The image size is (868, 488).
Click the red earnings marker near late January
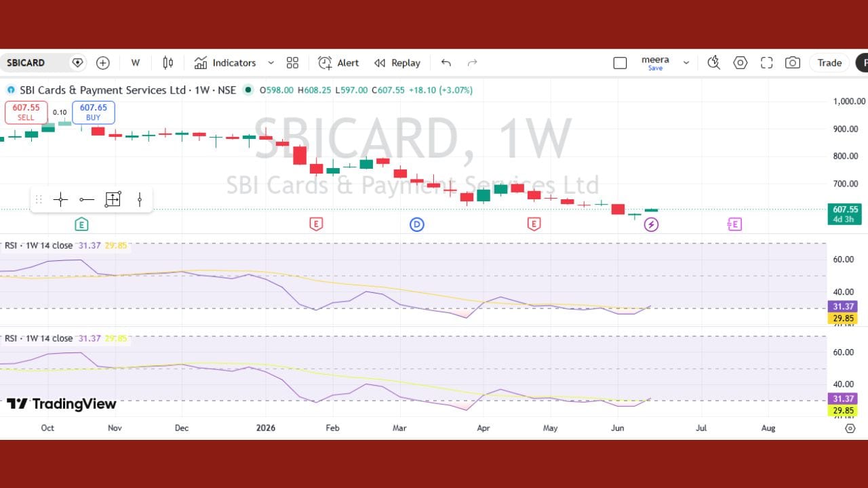(x=315, y=224)
